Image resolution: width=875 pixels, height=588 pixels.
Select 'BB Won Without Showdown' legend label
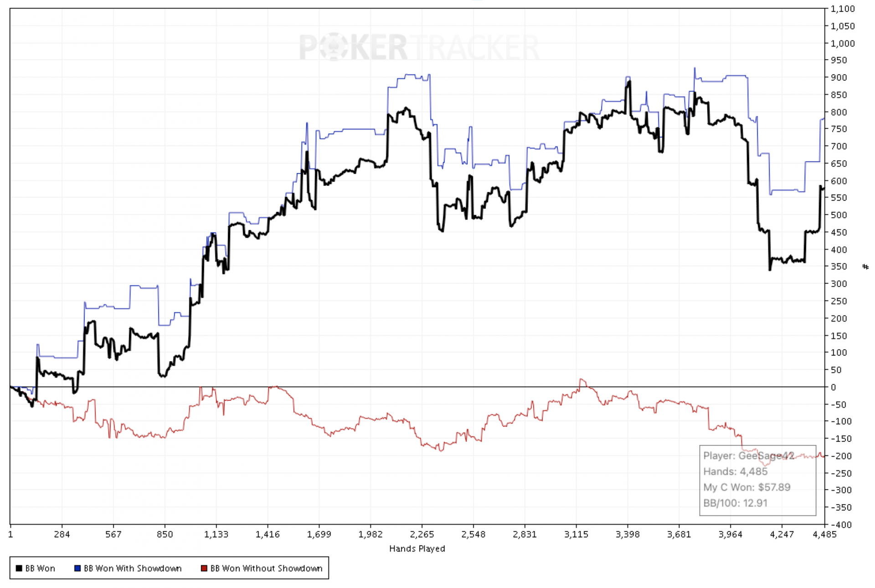click(266, 568)
